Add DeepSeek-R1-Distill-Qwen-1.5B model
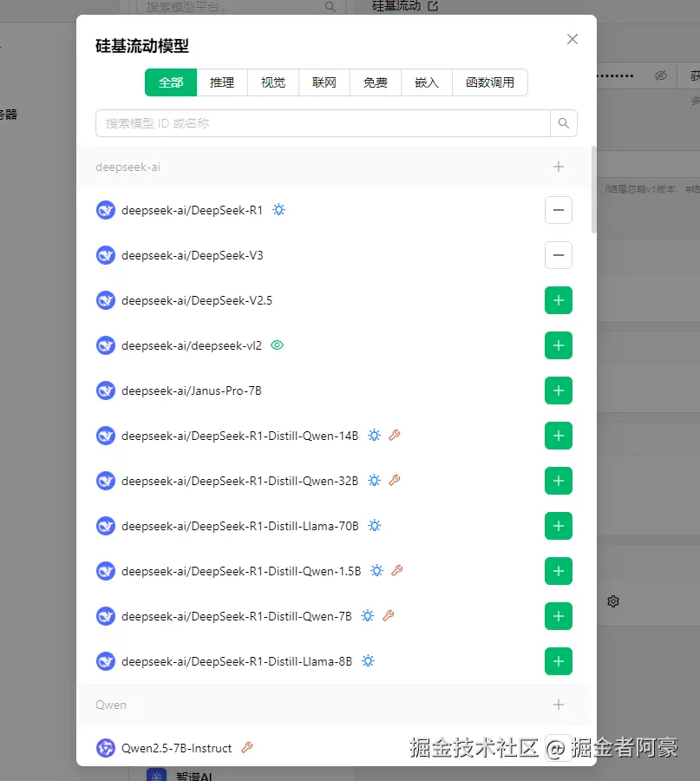 tap(559, 571)
